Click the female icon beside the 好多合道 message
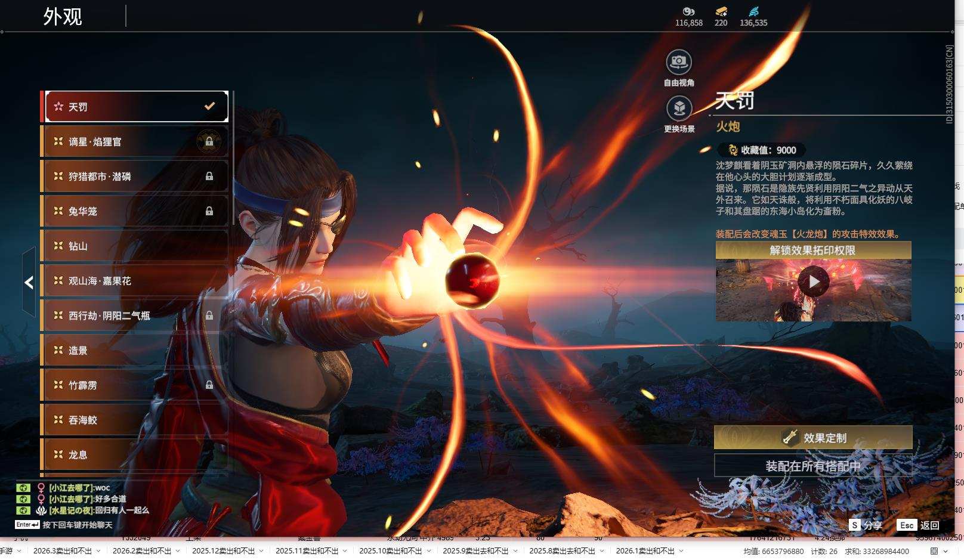964x560 pixels. click(x=41, y=499)
